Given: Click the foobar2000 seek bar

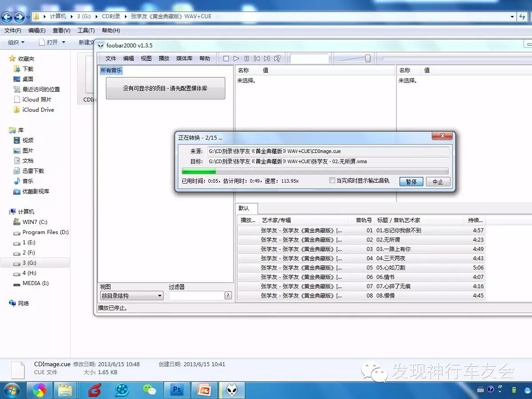Looking at the screenshot, I should click(x=457, y=59).
